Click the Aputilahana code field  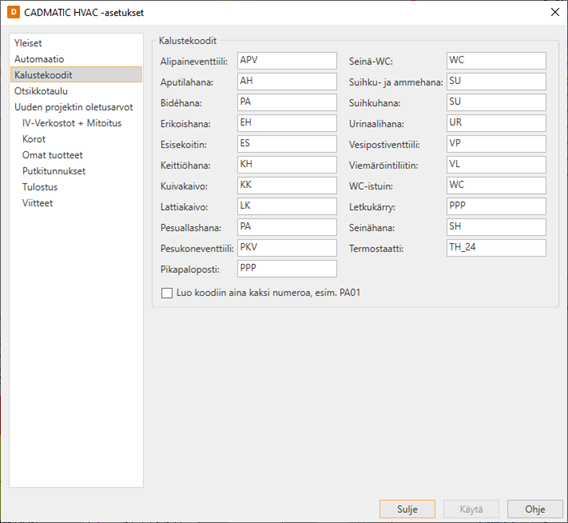[287, 81]
